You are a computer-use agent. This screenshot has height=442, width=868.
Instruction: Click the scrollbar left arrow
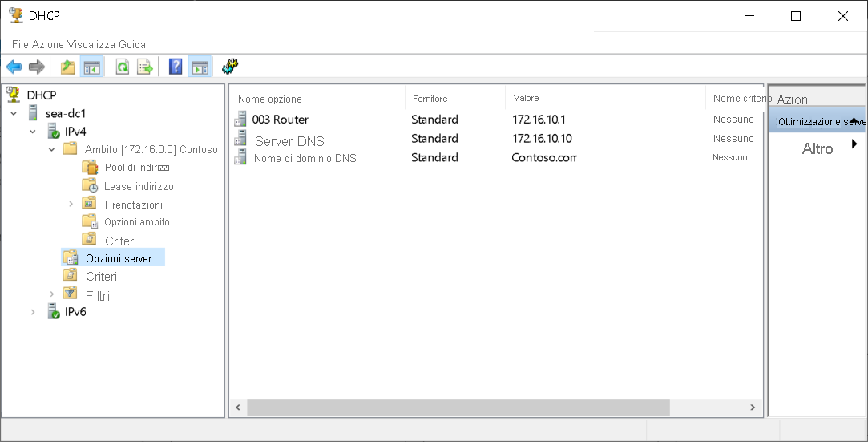coord(238,408)
